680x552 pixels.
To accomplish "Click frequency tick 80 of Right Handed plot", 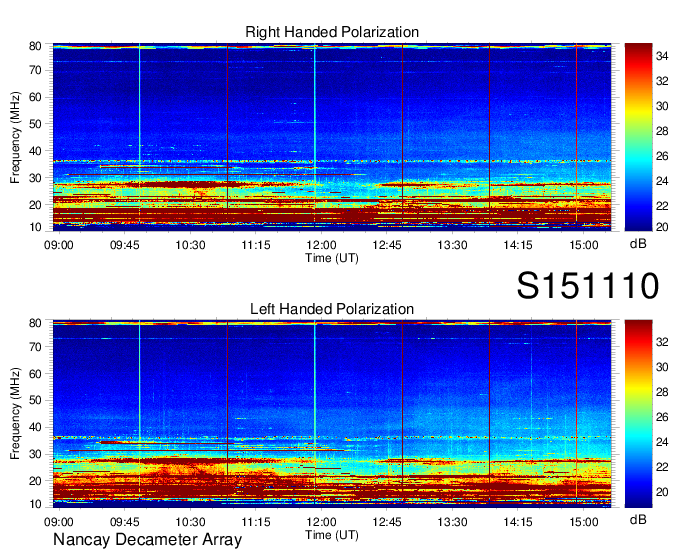I will coord(35,46).
